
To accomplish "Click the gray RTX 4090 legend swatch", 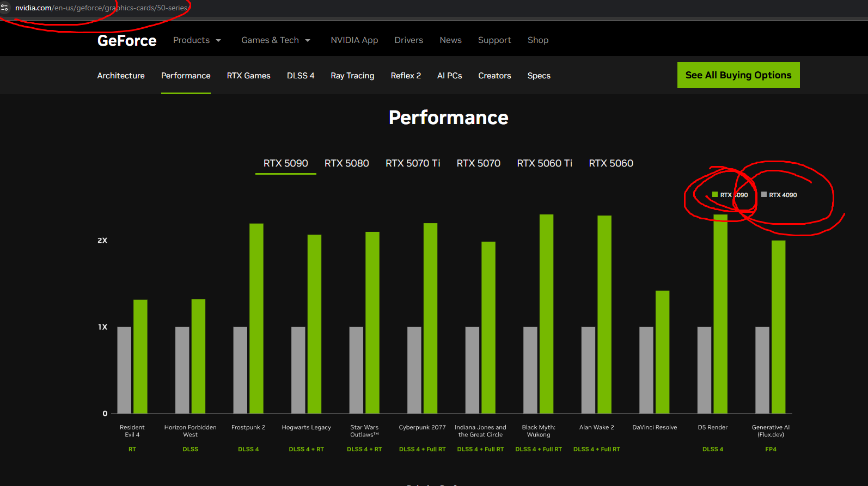I will click(764, 194).
